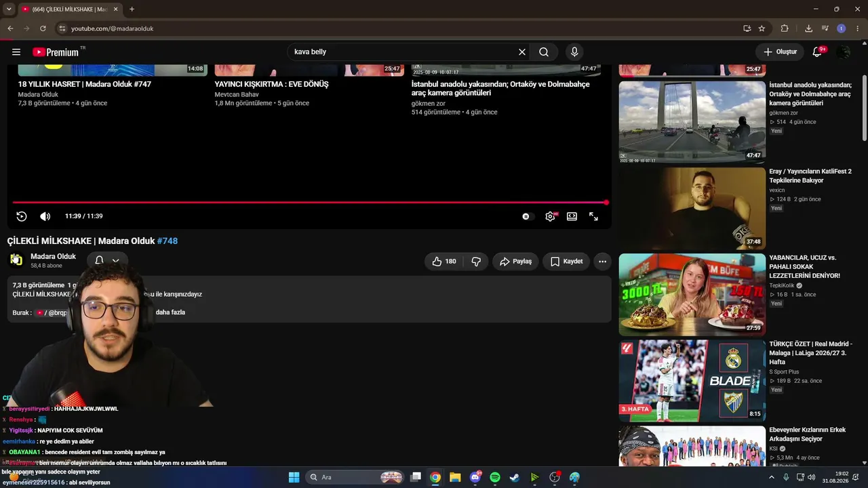868x488 pixels.
Task: Open endscreen video YAYINCI KIŞKIRTMA
Action: pyautogui.click(x=271, y=84)
